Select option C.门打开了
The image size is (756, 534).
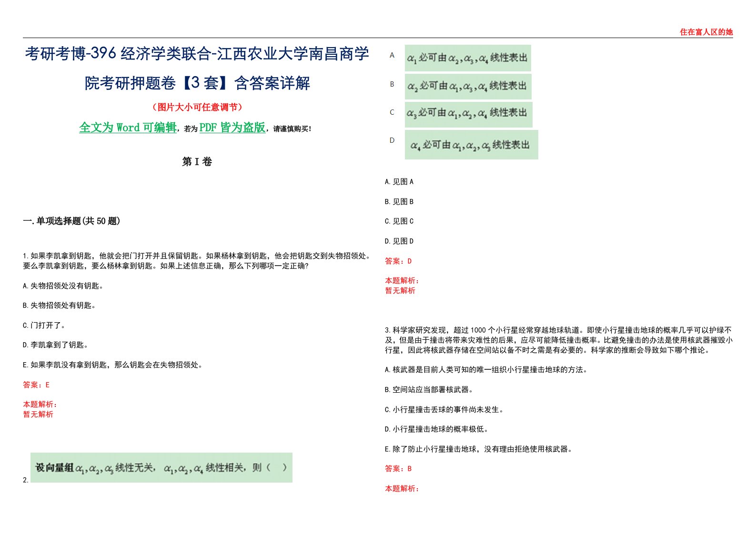point(44,326)
